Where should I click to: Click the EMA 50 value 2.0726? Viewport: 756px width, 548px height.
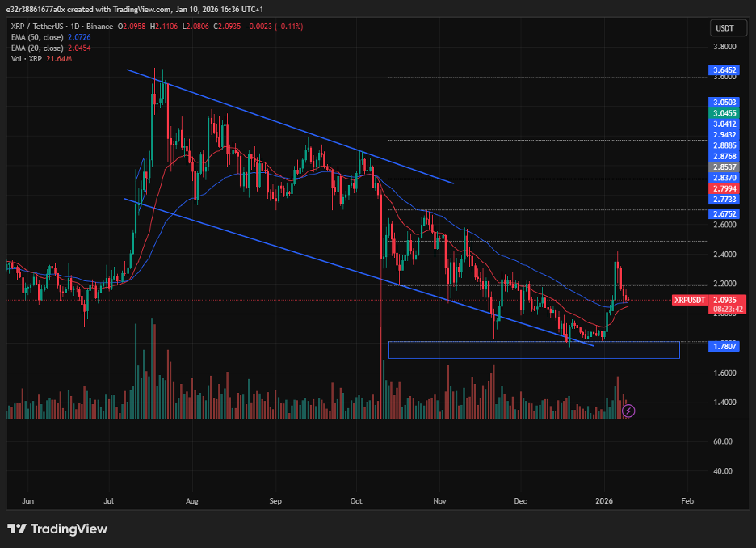[x=79, y=37]
